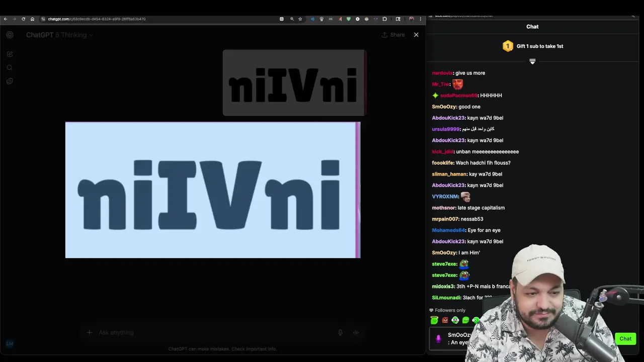Open SiLmounadi's username in chat
The image size is (644, 362).
pyautogui.click(x=446, y=298)
